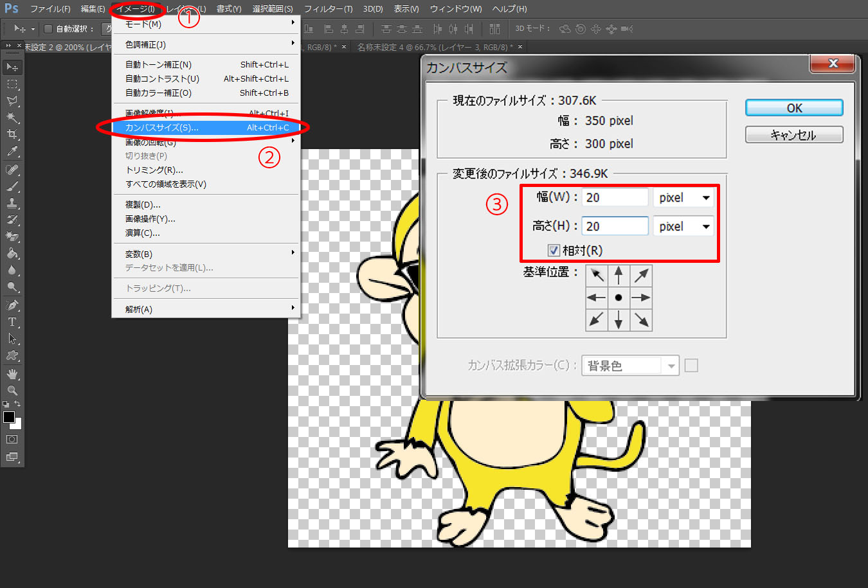868x588 pixels.
Task: Click the 高さ(H) height input field
Action: pos(615,226)
